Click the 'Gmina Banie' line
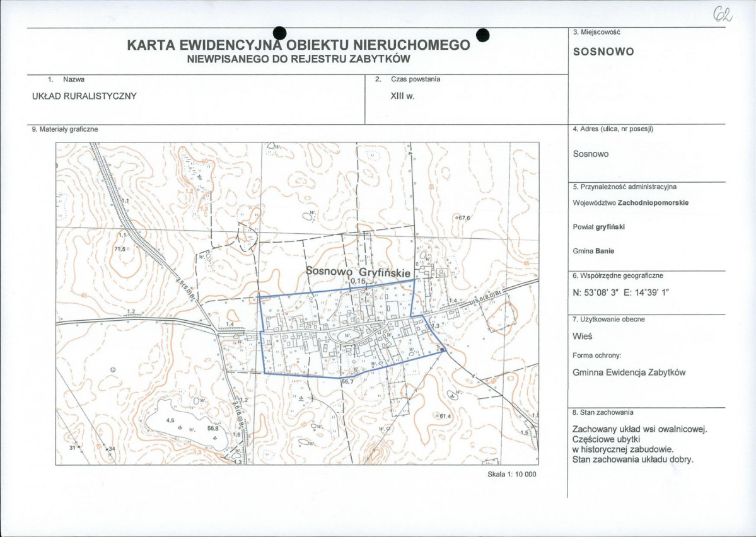The height and width of the screenshot is (537, 756). click(x=593, y=251)
